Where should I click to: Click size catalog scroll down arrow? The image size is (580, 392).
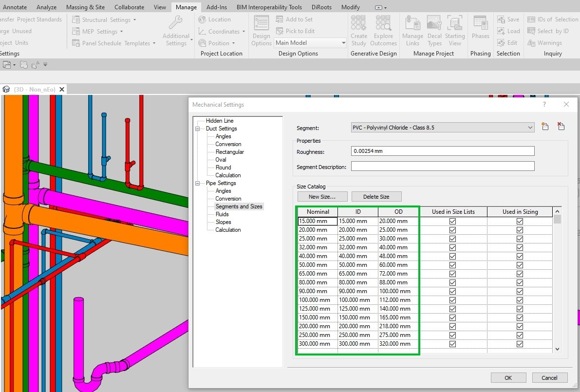557,349
